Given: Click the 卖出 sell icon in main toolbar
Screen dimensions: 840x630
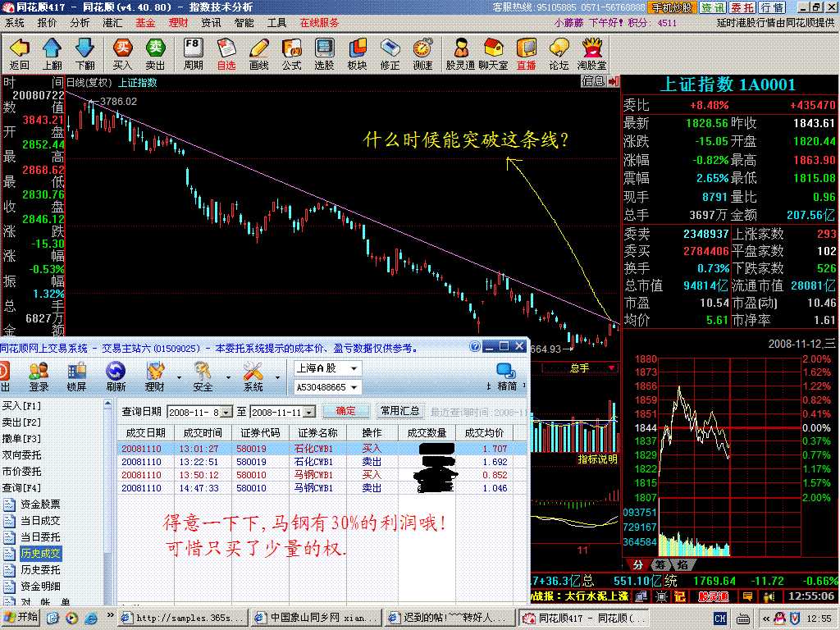Looking at the screenshot, I should click(x=155, y=53).
